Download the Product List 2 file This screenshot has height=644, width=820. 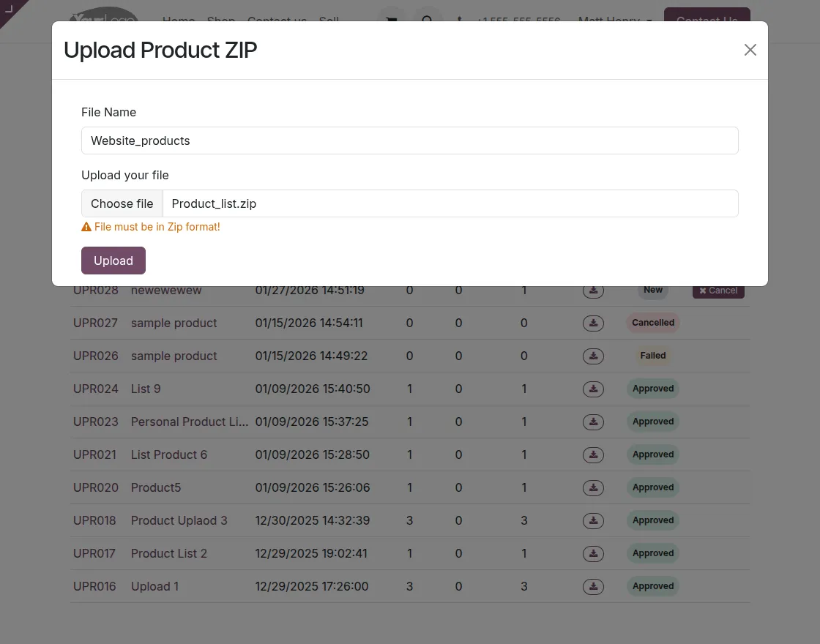tap(593, 553)
